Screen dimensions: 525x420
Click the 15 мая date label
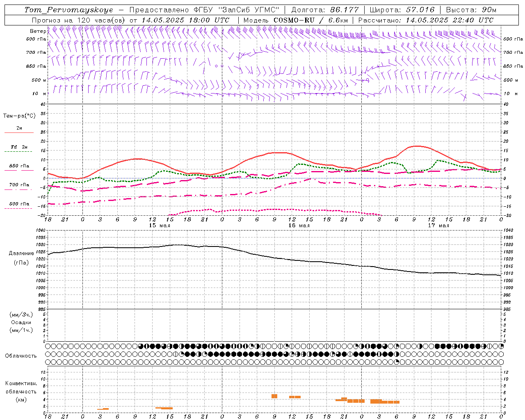click(160, 226)
